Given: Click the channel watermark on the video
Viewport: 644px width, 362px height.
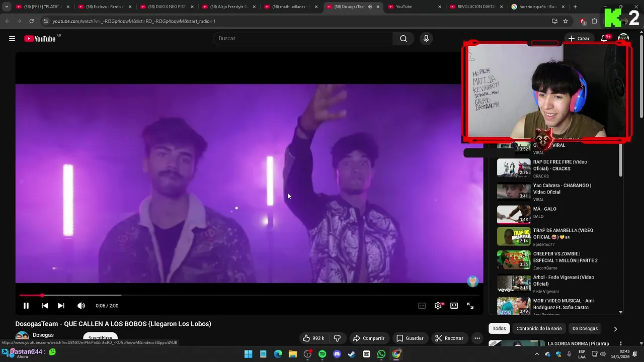Looking at the screenshot, I should coord(472,282).
